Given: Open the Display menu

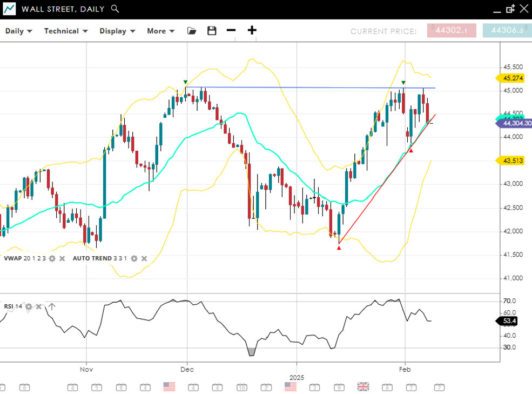Looking at the screenshot, I should coord(117,31).
